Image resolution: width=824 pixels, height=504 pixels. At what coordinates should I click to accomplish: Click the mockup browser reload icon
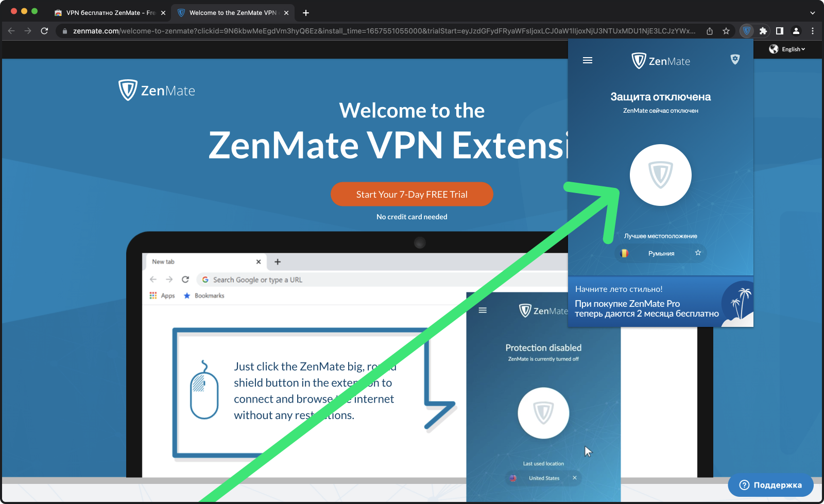coord(185,280)
